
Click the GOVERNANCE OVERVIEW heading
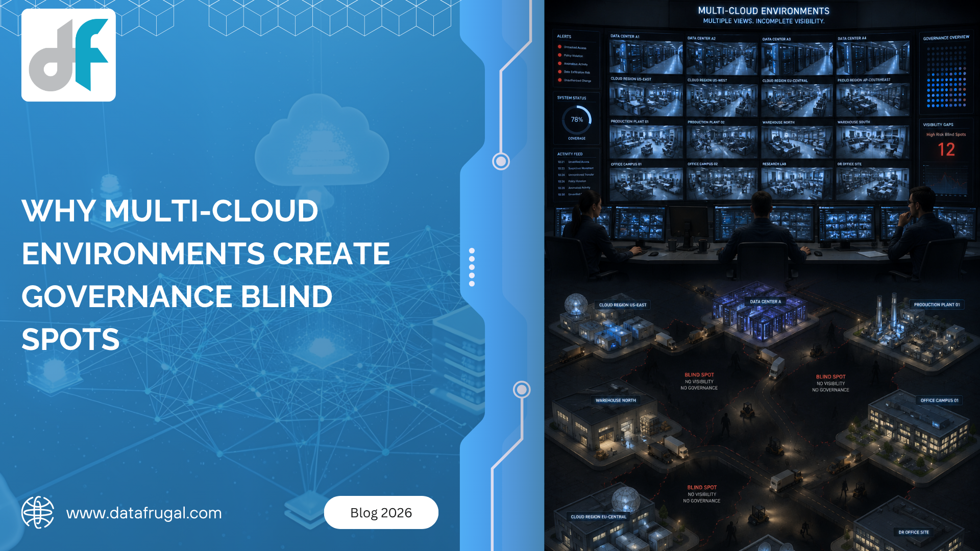[946, 38]
